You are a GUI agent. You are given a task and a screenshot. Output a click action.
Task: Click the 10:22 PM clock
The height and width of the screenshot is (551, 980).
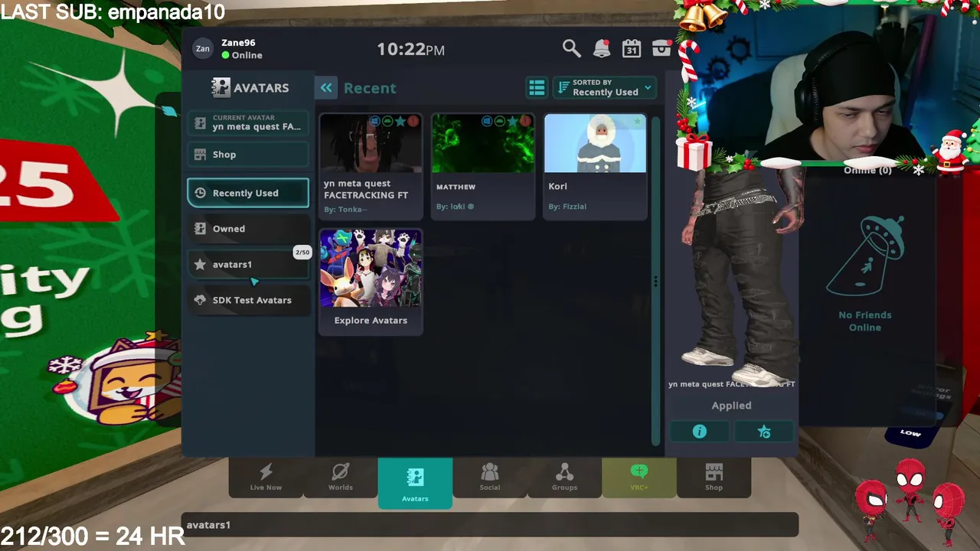pyautogui.click(x=410, y=49)
